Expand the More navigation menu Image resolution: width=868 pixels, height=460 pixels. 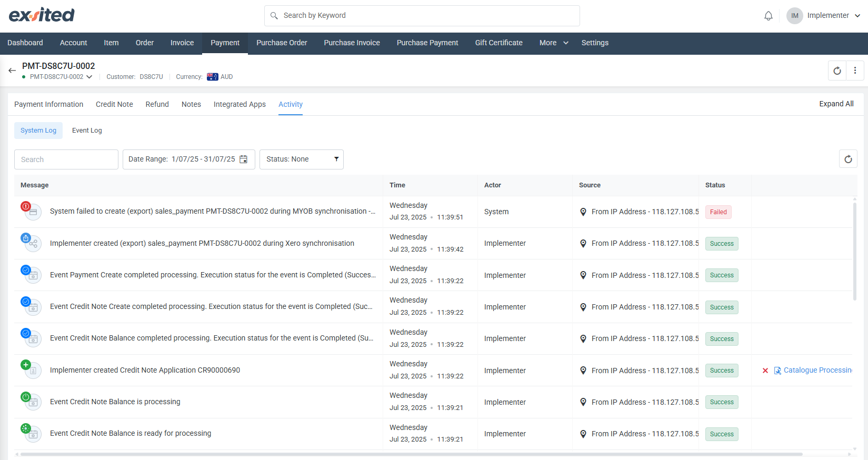pyautogui.click(x=554, y=43)
